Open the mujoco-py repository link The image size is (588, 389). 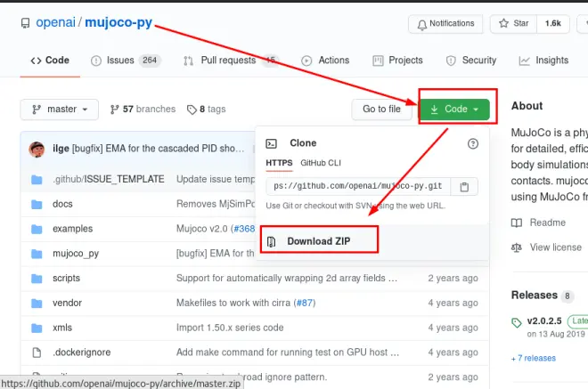click(118, 22)
